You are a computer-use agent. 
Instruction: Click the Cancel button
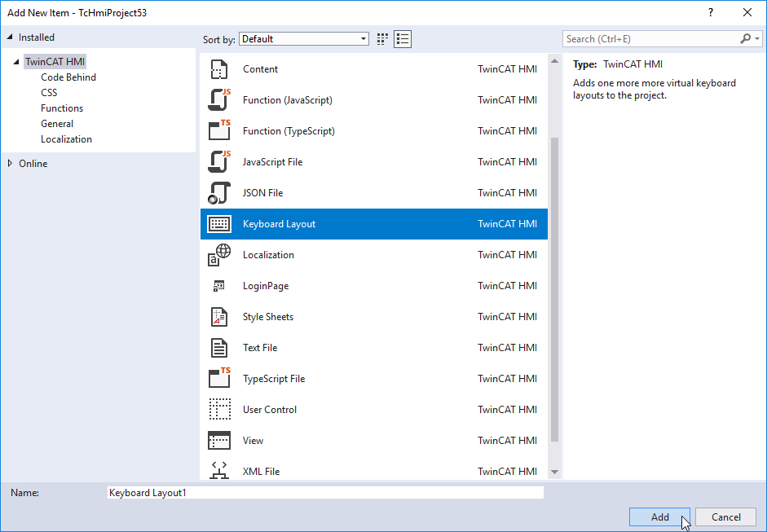tap(726, 517)
